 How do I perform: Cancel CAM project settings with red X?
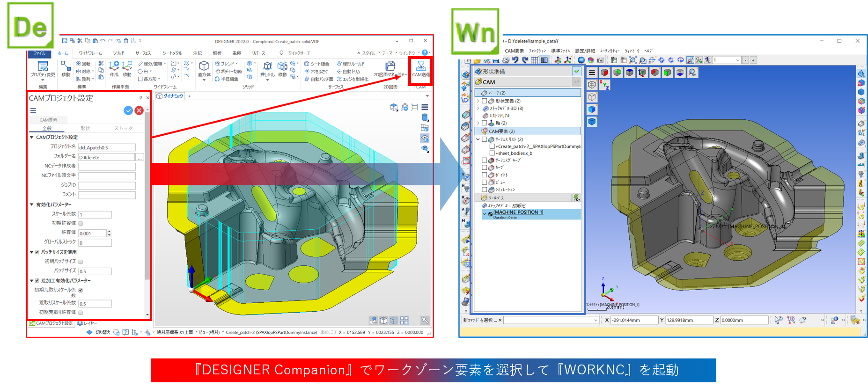click(x=139, y=110)
